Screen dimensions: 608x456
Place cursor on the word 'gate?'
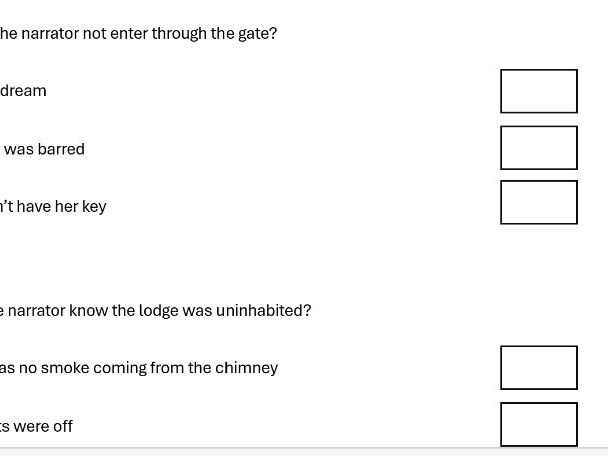coord(258,34)
